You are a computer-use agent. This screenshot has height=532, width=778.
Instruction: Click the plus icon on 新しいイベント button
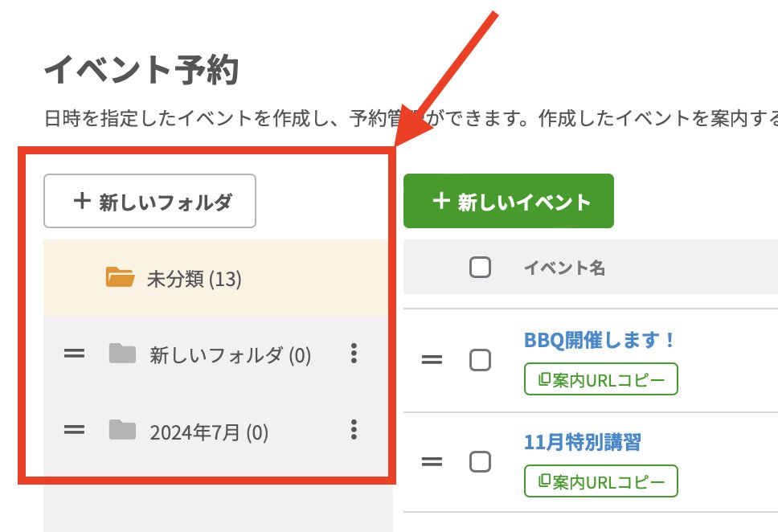pyautogui.click(x=440, y=202)
